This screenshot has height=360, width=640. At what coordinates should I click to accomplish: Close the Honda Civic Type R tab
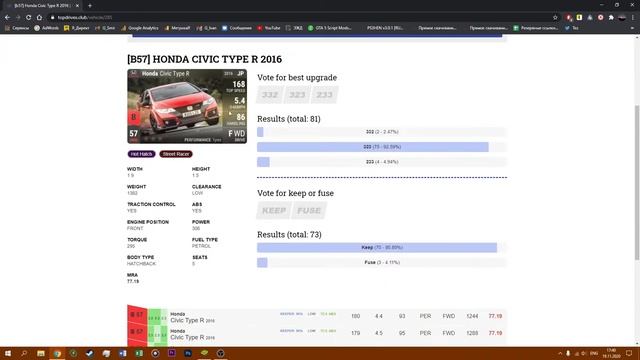click(77, 6)
